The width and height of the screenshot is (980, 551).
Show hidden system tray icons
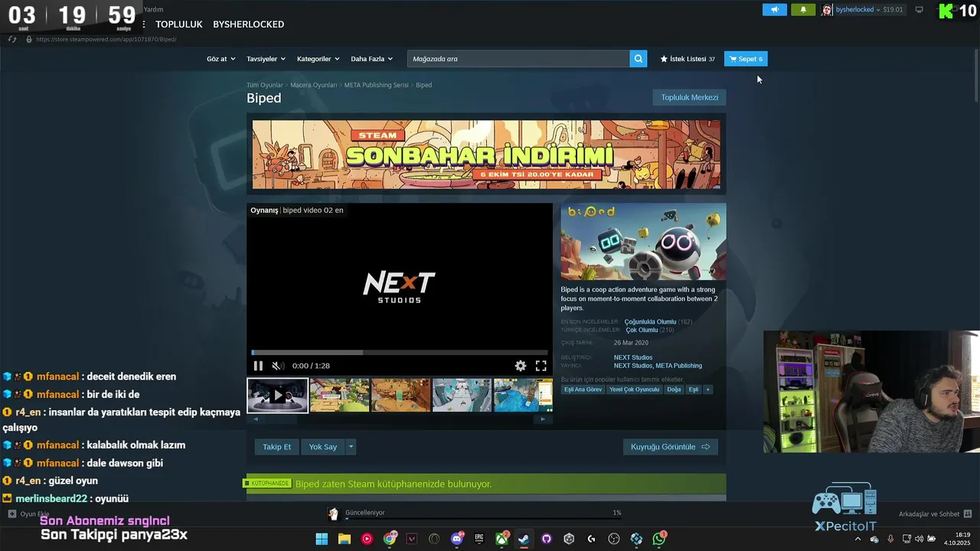point(857,539)
